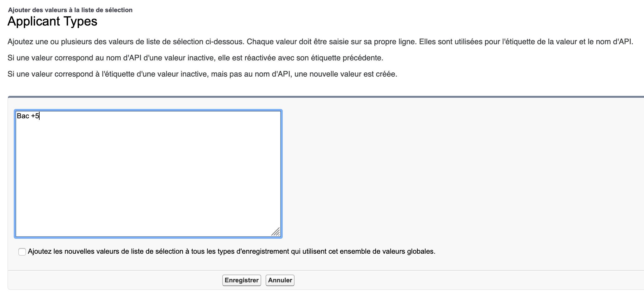Click the paragraph about 'elle est réactivée'
The image size is (644, 292).
coord(195,58)
